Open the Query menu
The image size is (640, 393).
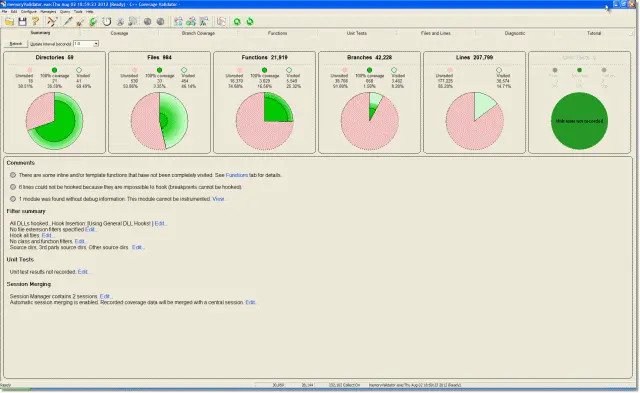[x=65, y=11]
